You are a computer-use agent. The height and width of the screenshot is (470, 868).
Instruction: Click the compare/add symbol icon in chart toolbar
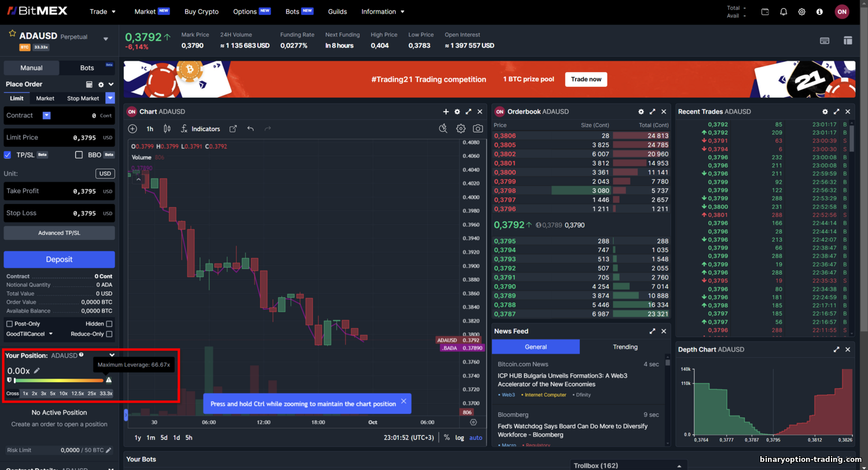[133, 129]
